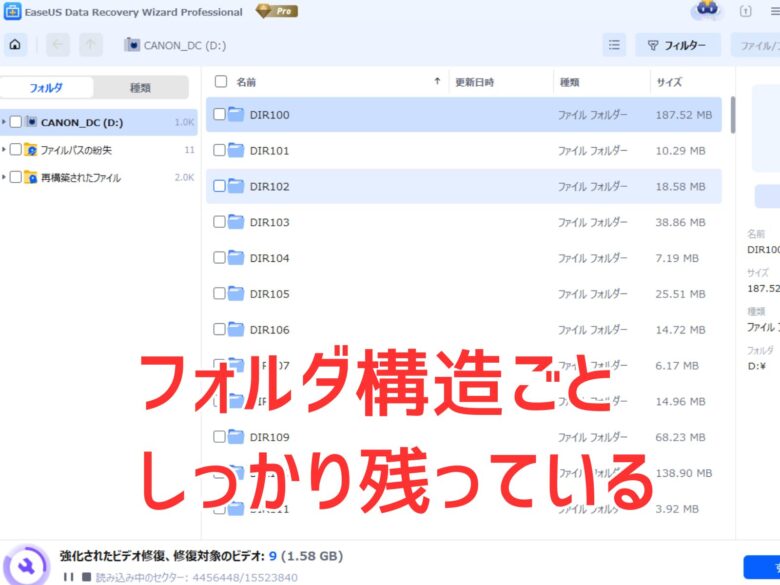Click the 138.90 MB size cell
The height and width of the screenshot is (585, 780).
tap(683, 473)
